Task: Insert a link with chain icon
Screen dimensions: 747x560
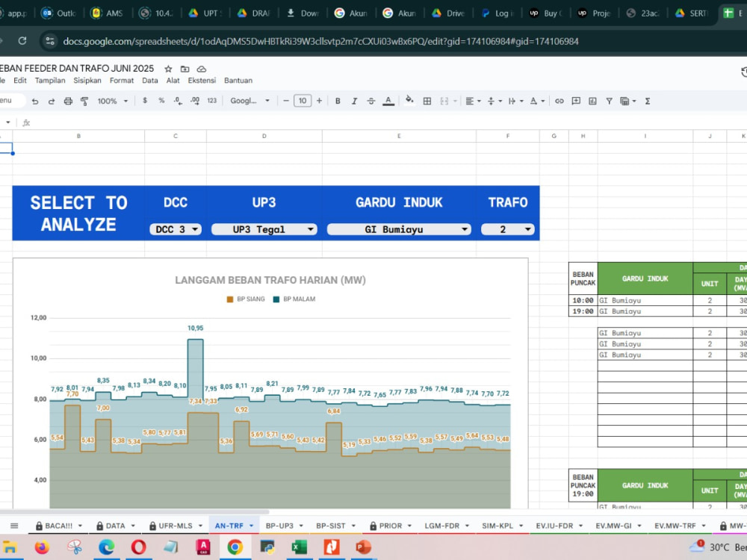Action: pos(560,101)
